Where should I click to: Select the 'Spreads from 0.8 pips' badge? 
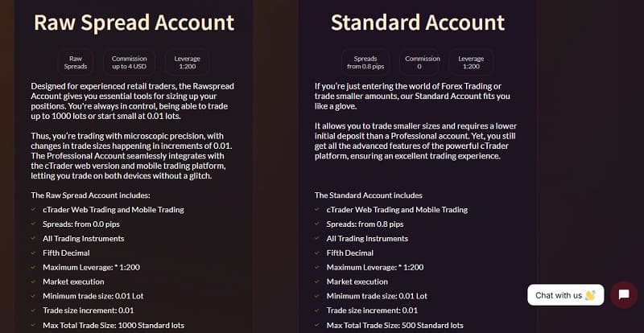tap(365, 63)
